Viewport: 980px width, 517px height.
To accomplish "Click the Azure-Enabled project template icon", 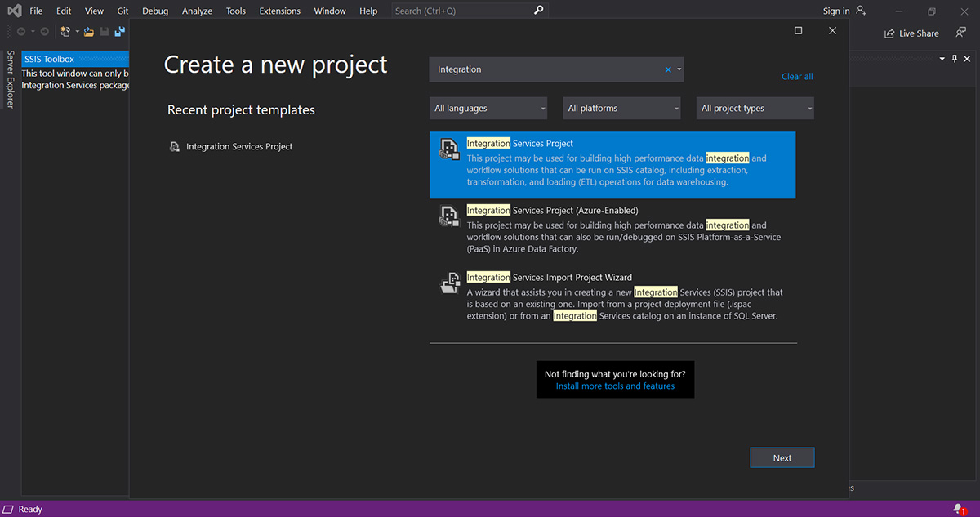I will tap(448, 216).
